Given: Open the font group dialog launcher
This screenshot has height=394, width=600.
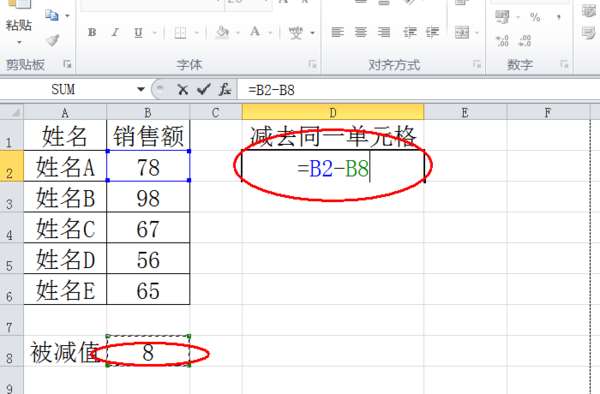Looking at the screenshot, I should 313,64.
